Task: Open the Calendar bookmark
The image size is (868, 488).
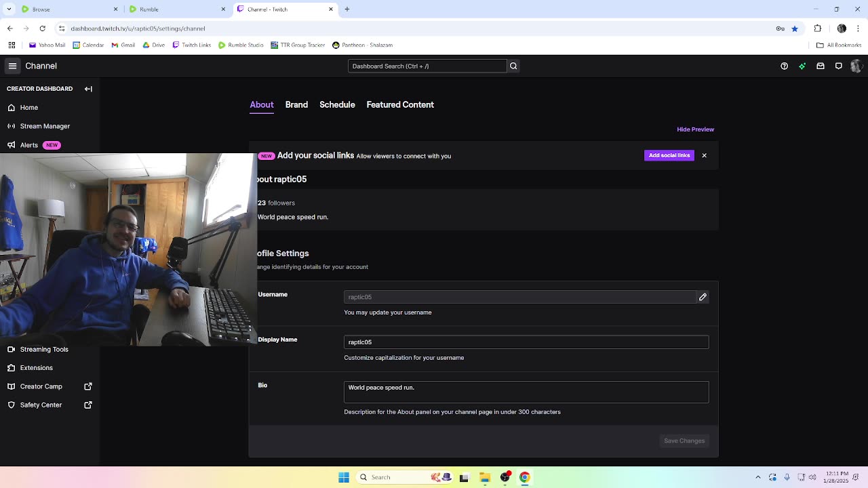Action: coord(88,45)
